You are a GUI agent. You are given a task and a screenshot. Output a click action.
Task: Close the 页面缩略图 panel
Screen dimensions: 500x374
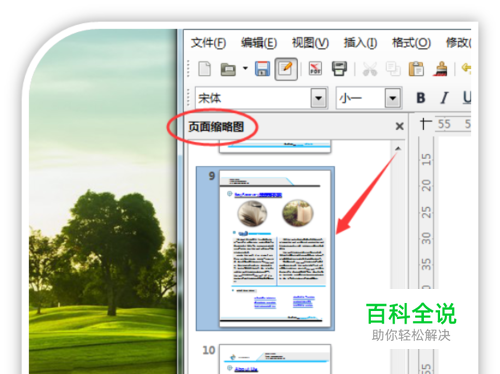tap(399, 126)
